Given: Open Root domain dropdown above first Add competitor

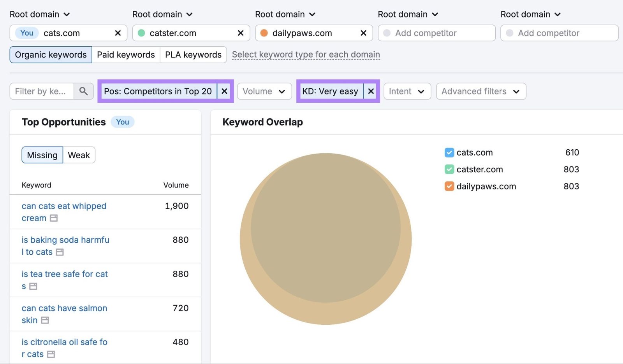Looking at the screenshot, I should [x=408, y=14].
